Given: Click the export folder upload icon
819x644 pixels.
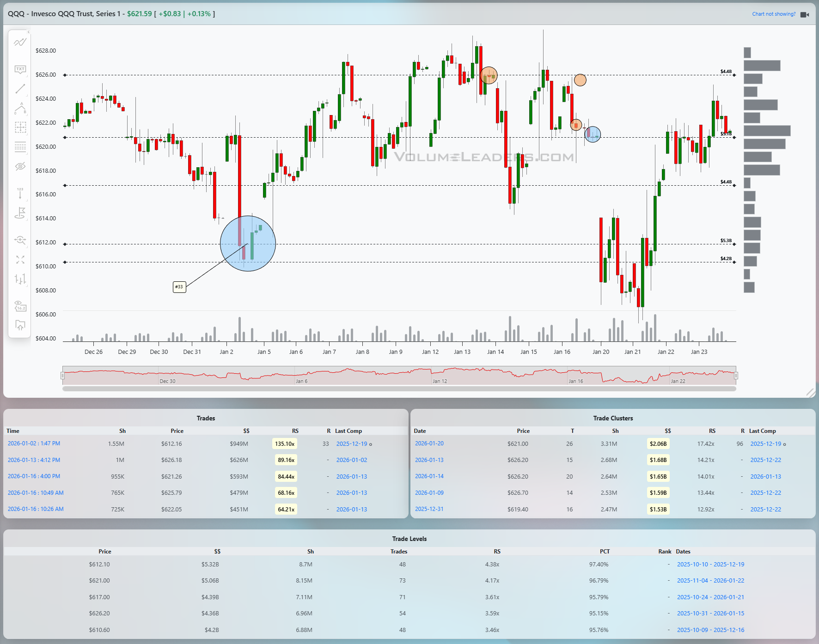Looking at the screenshot, I should pos(20,325).
